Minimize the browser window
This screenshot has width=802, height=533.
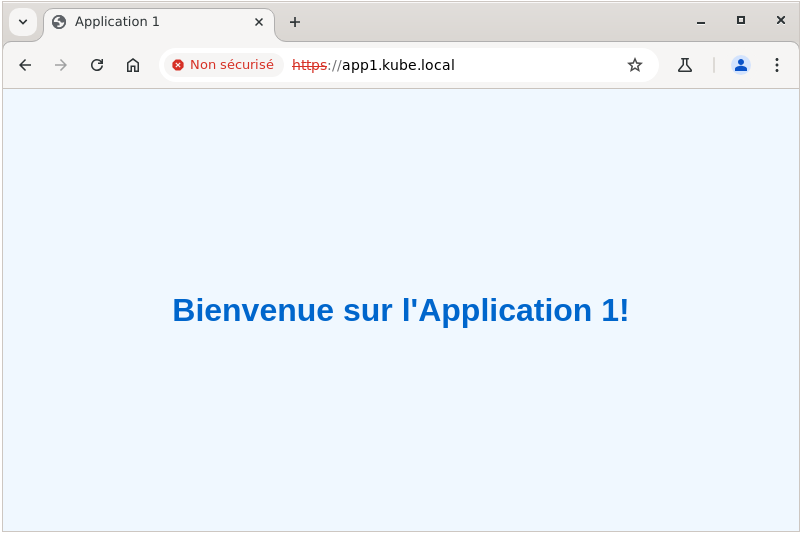point(701,21)
